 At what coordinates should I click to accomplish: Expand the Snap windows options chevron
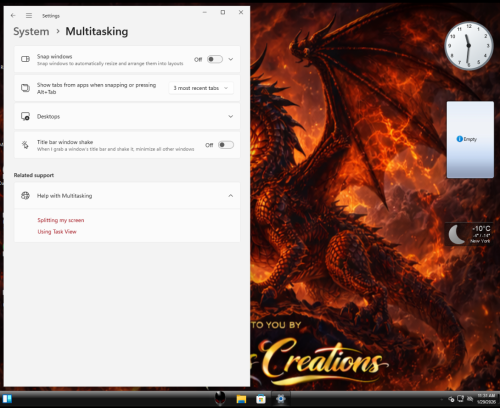pyautogui.click(x=231, y=59)
